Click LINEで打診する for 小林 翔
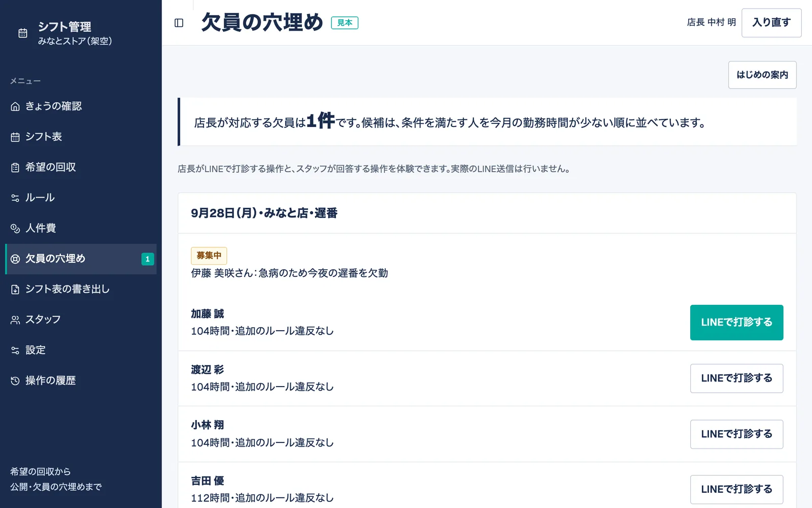Screen dimensions: 812x508 tap(736, 434)
